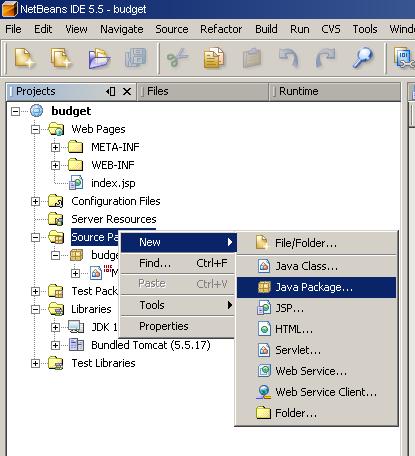
Task: Click the Copy toolbar icon
Action: click(214, 58)
